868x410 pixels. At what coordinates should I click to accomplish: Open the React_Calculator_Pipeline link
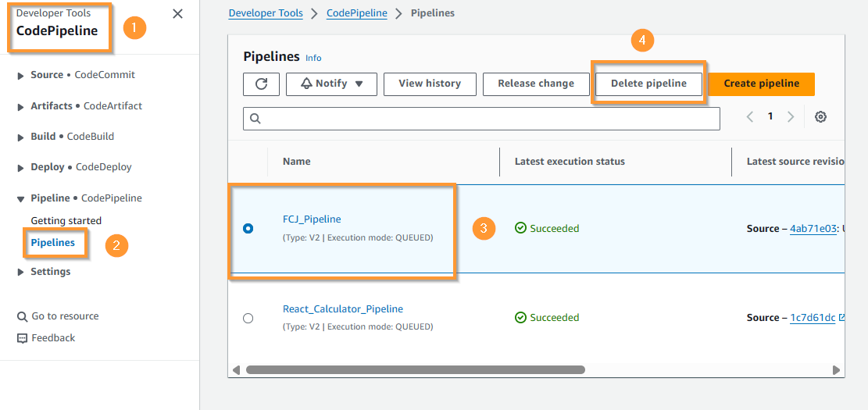point(343,308)
